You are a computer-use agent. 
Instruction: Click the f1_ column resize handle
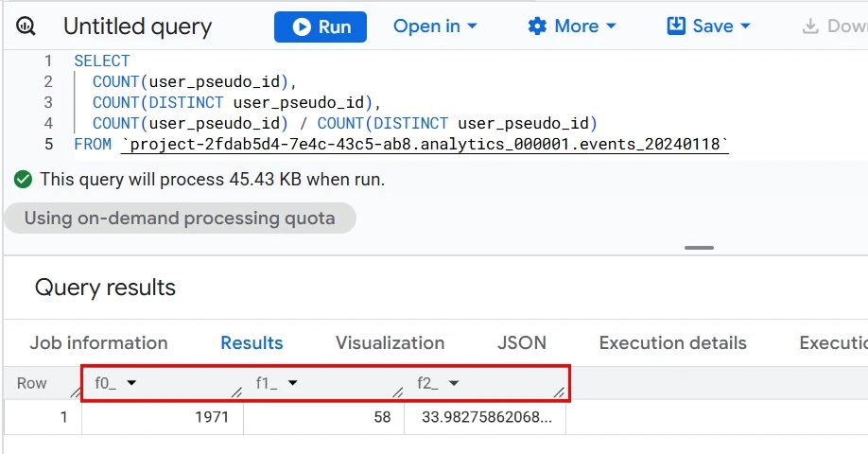point(397,392)
